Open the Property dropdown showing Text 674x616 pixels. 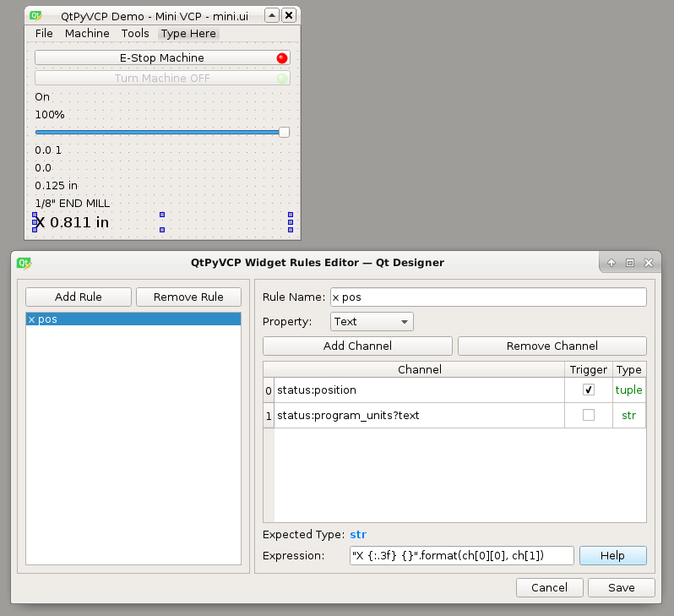coord(372,322)
